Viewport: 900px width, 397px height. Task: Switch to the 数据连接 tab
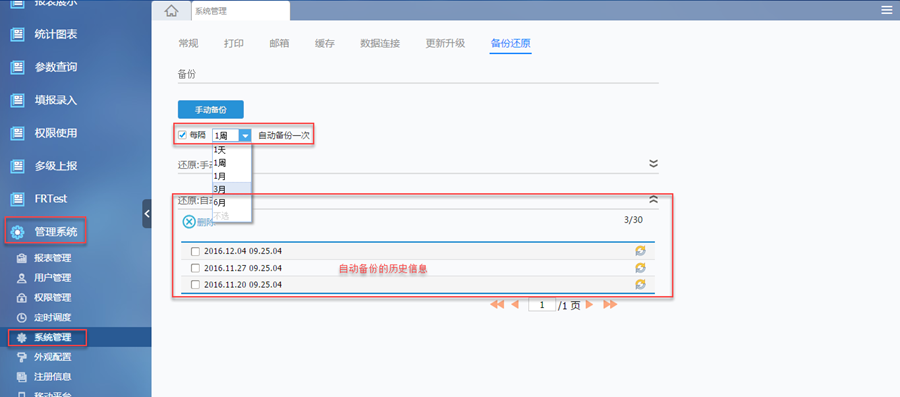point(380,43)
